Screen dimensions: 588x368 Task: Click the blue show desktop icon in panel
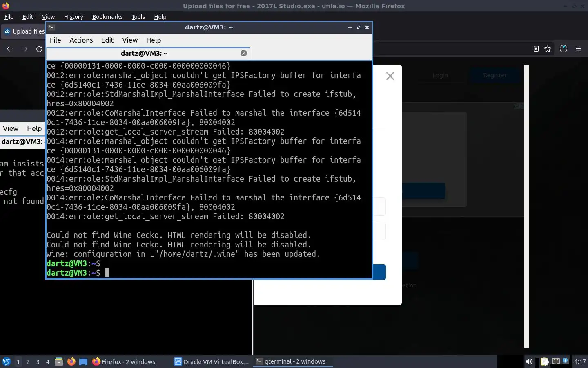pos(83,361)
